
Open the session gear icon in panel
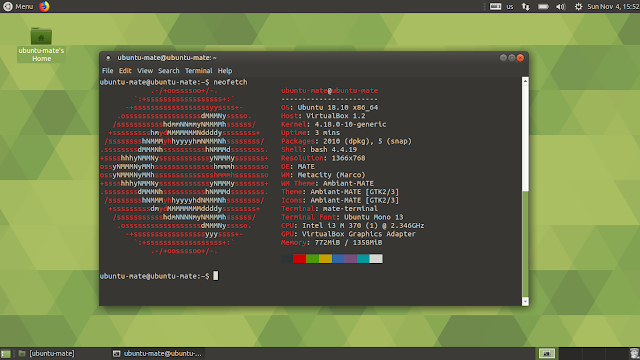578,7
